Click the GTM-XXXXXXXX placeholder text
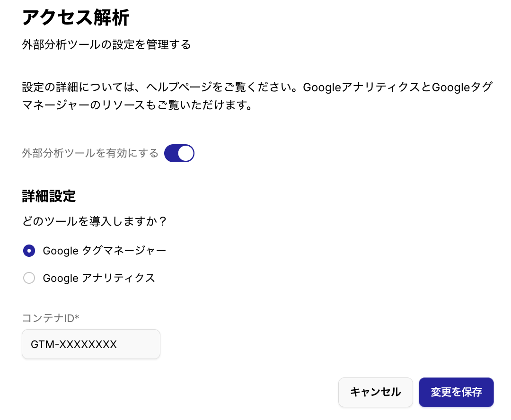 click(x=74, y=344)
